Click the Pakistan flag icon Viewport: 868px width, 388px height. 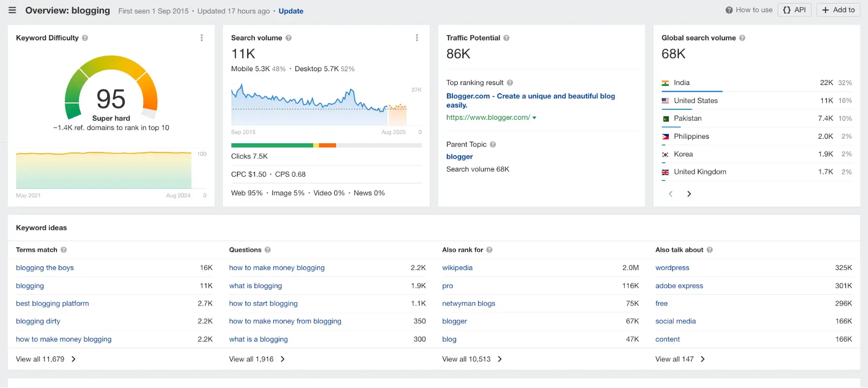click(x=665, y=118)
